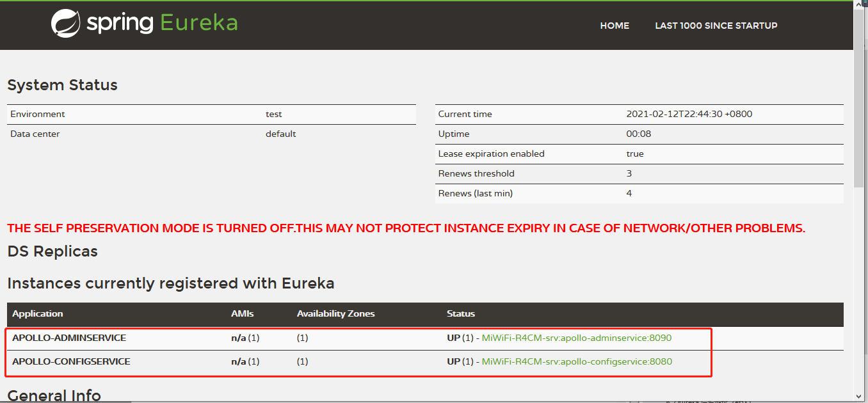Open LAST 1000 SINCE STARTUP page
The width and height of the screenshot is (868, 403).
(x=716, y=26)
